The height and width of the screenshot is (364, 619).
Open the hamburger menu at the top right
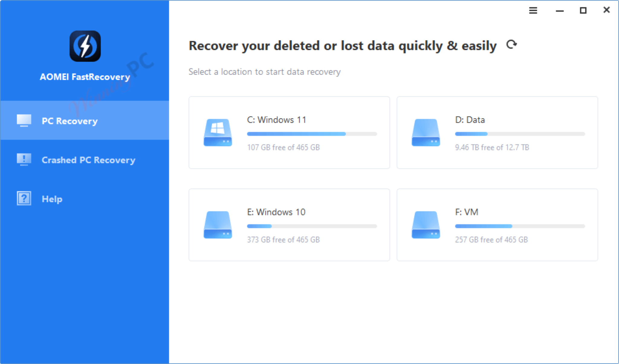point(533,10)
